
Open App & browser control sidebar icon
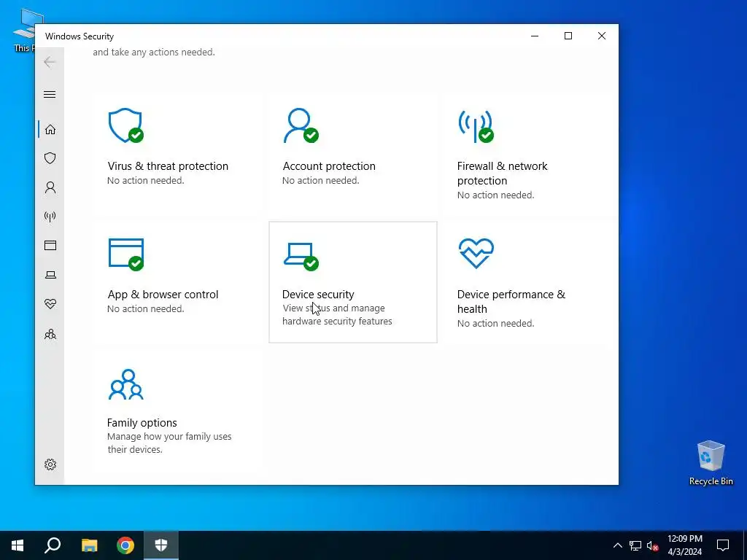click(x=50, y=245)
